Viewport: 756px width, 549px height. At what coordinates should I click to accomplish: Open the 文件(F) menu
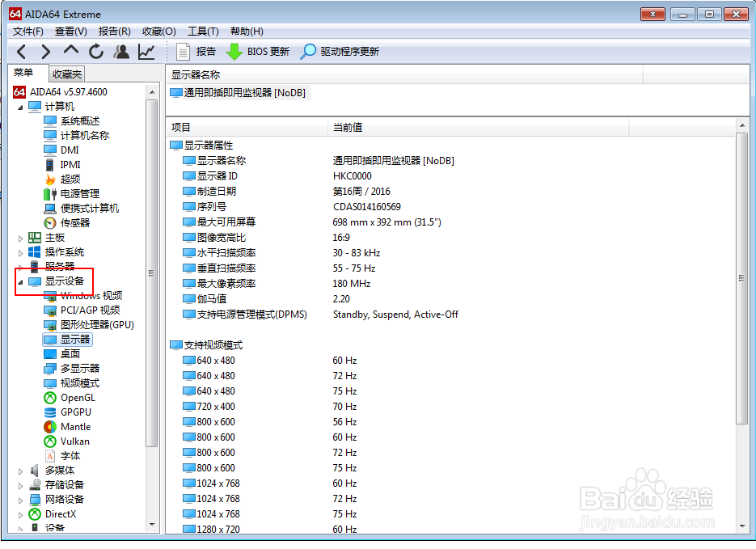[28, 32]
